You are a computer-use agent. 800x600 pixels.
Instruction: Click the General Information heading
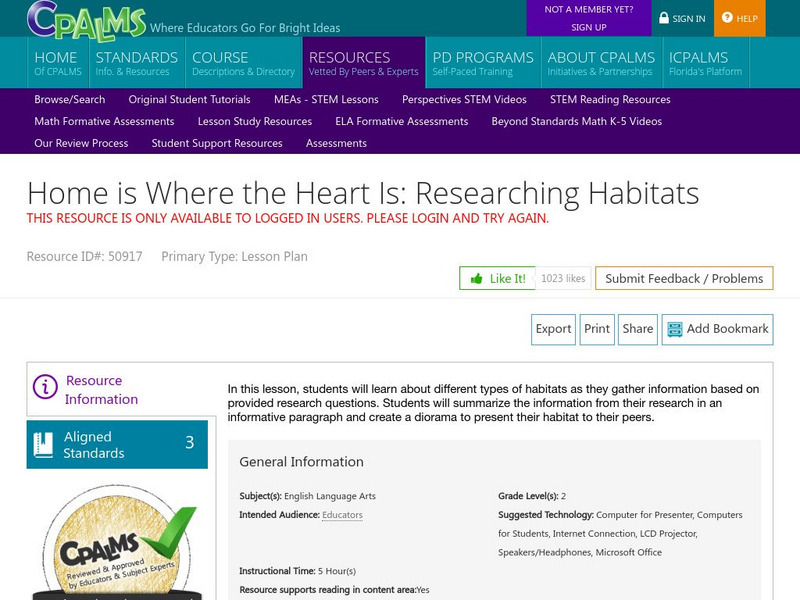tap(302, 462)
